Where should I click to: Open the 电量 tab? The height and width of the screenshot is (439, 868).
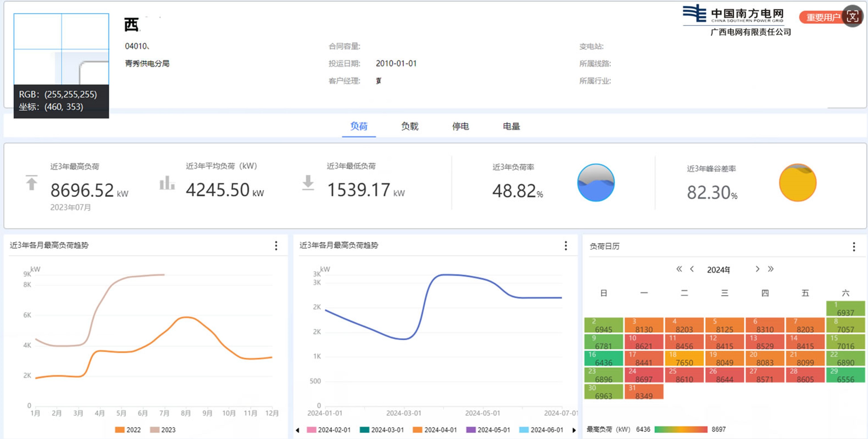point(511,126)
